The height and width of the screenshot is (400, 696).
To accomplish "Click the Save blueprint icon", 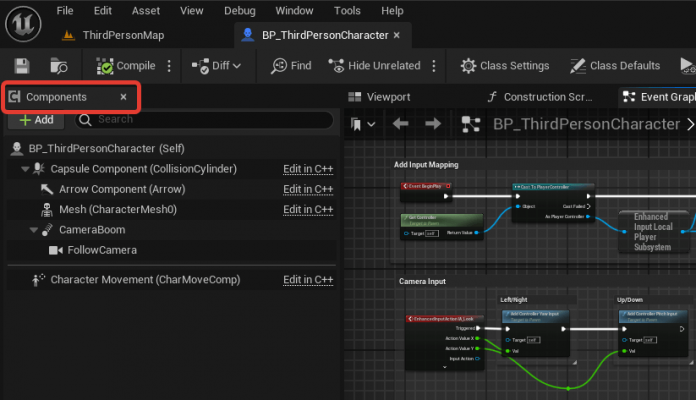I will (x=23, y=66).
